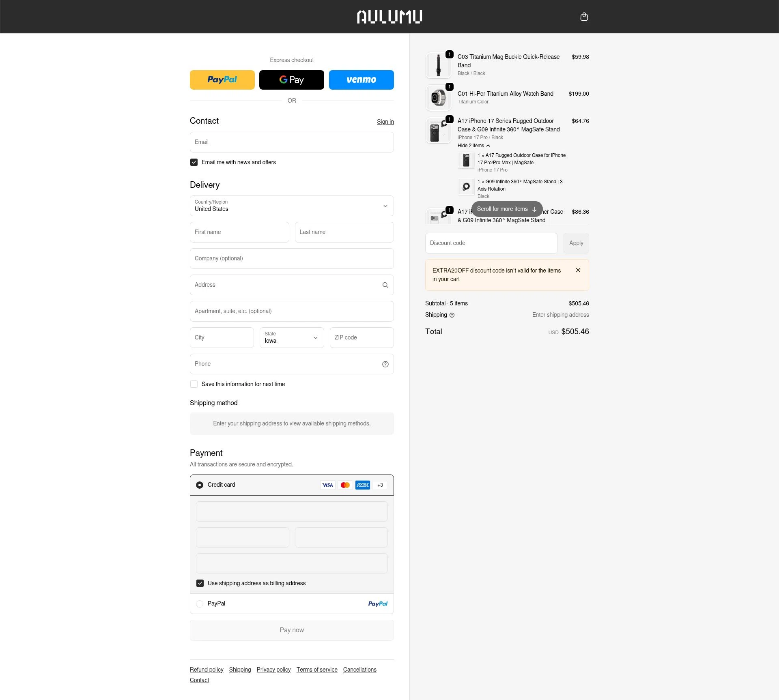Open the Sign in link
The height and width of the screenshot is (700, 779).
pyautogui.click(x=385, y=121)
